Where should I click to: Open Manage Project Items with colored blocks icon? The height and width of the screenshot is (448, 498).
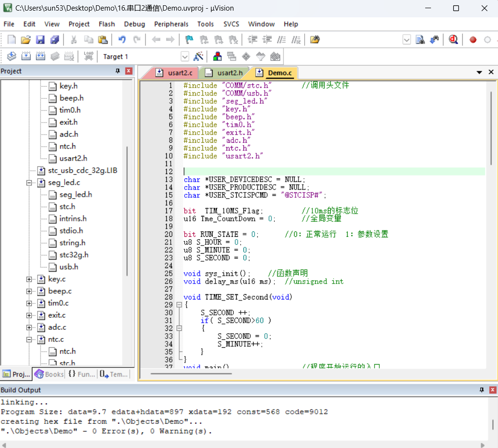[x=217, y=56]
